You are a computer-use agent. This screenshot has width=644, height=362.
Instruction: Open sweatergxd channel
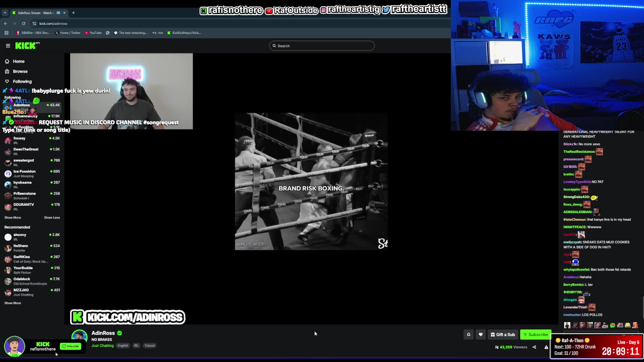[32, 163]
